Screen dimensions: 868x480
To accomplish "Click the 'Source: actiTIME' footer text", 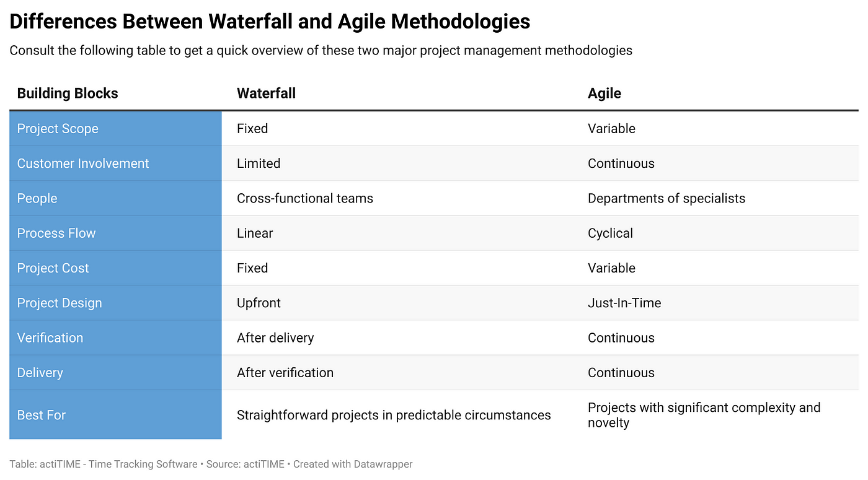I will click(243, 464).
